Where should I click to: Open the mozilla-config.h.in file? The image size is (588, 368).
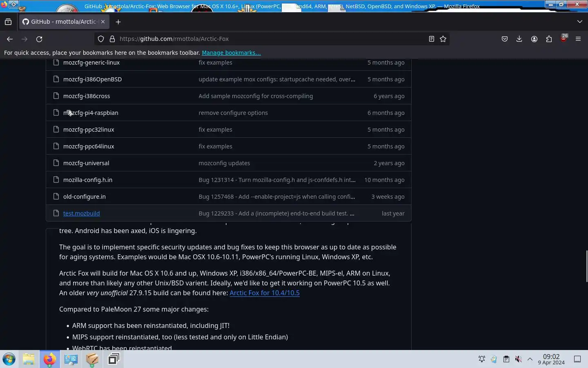point(88,180)
